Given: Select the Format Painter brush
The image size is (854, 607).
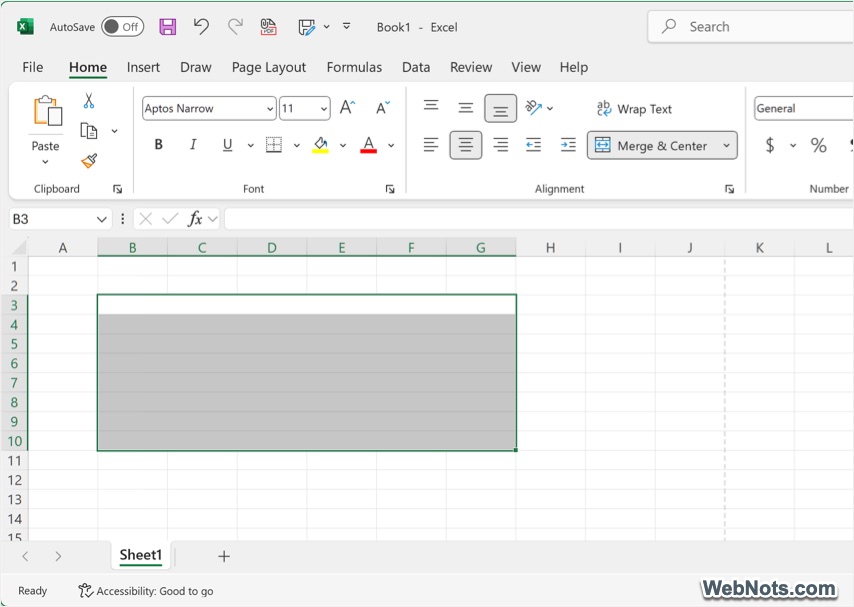Looking at the screenshot, I should pos(89,161).
